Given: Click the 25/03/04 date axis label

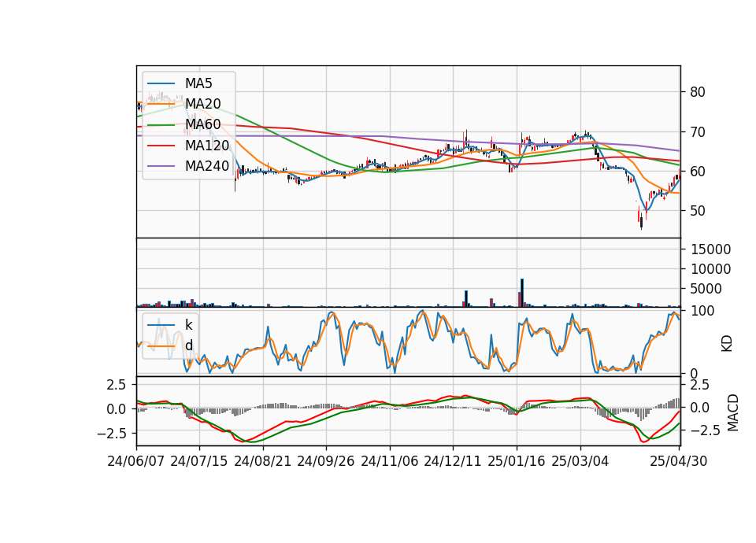Looking at the screenshot, I should [x=580, y=461].
